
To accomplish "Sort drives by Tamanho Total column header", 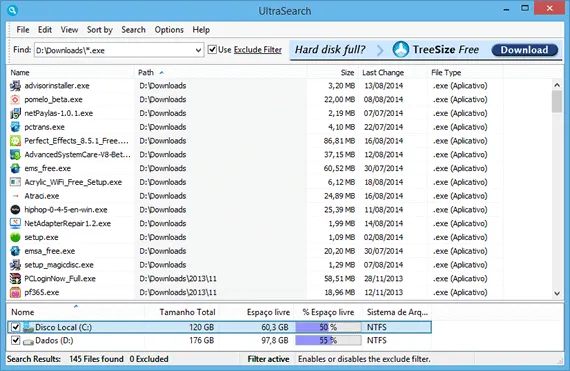I will pos(182,312).
